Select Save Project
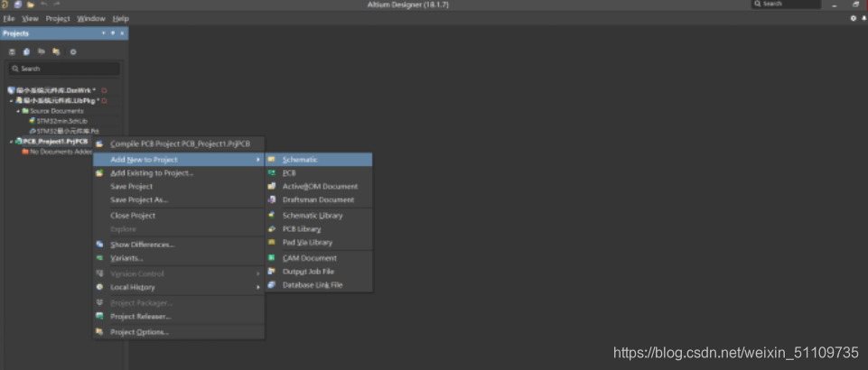 point(178,187)
